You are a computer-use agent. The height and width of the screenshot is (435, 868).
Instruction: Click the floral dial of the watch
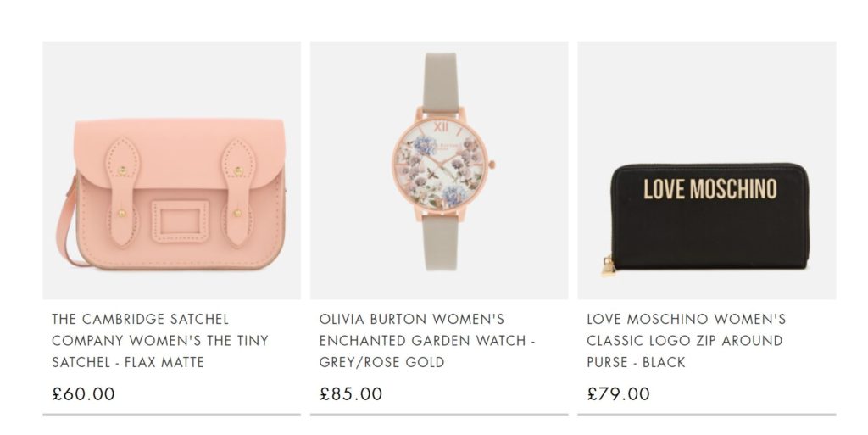coord(442,165)
